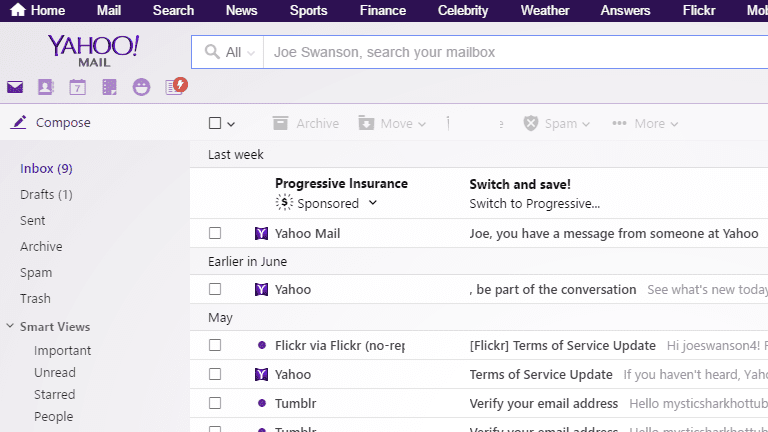Click the Sponsored dollar icon

[284, 202]
